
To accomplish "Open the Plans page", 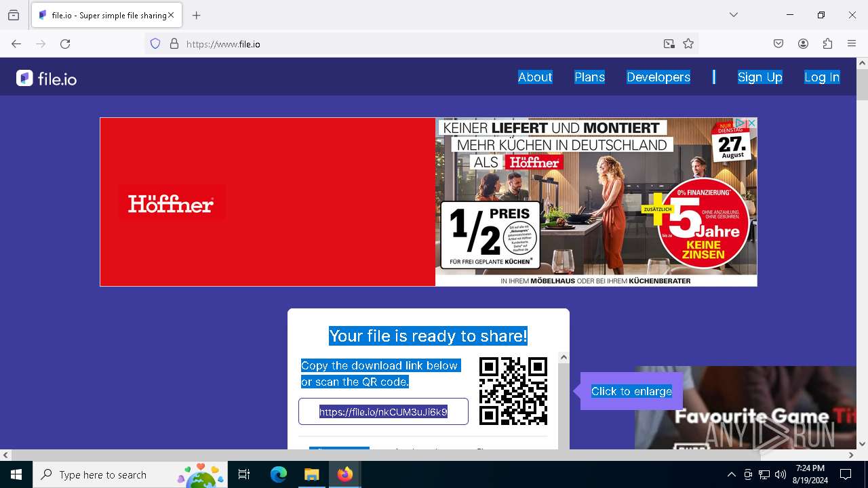I will pos(589,77).
